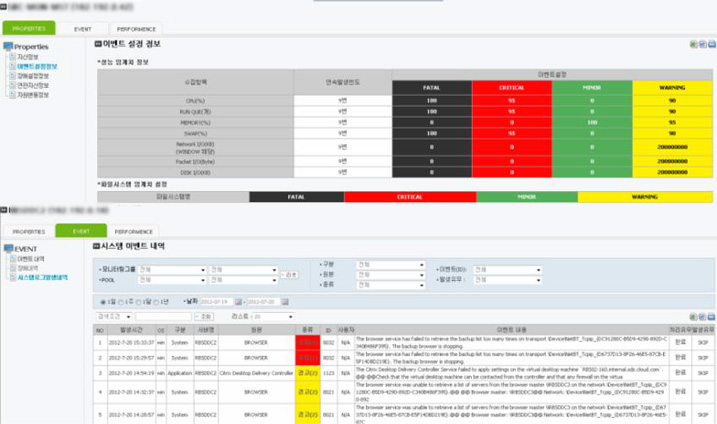Open the first 모니터링그룹 dropdown

(x=172, y=270)
